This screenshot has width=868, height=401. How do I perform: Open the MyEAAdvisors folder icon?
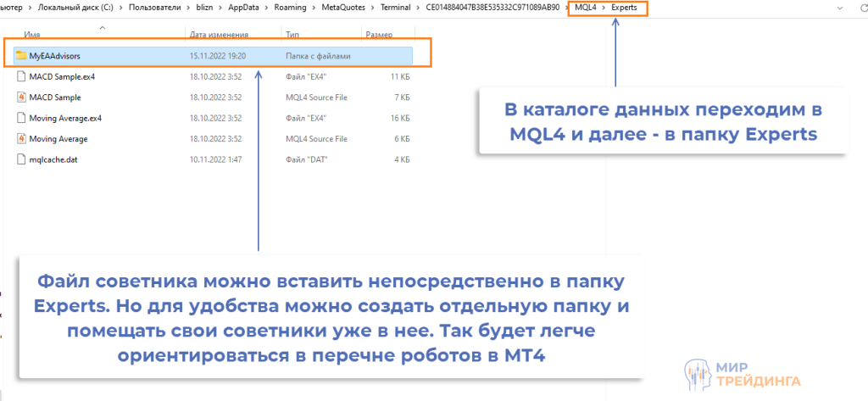click(21, 56)
